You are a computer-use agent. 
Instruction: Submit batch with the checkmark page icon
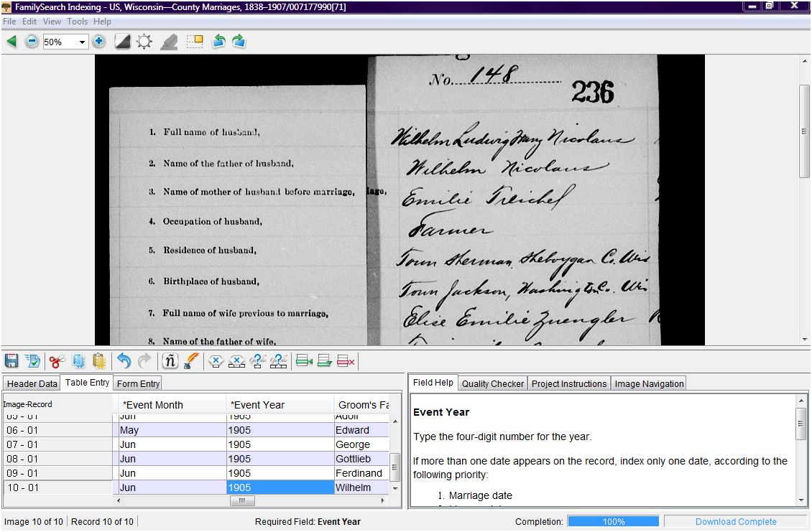coord(32,360)
